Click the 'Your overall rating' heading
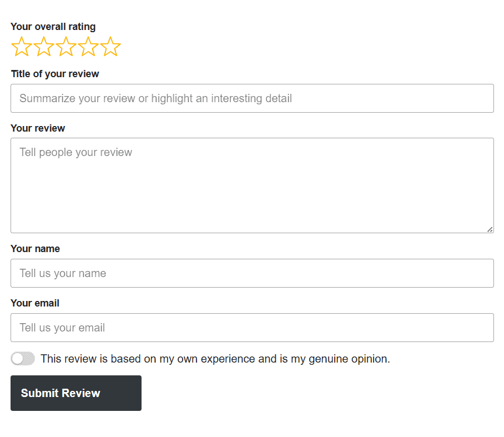The width and height of the screenshot is (504, 437). pos(53,26)
